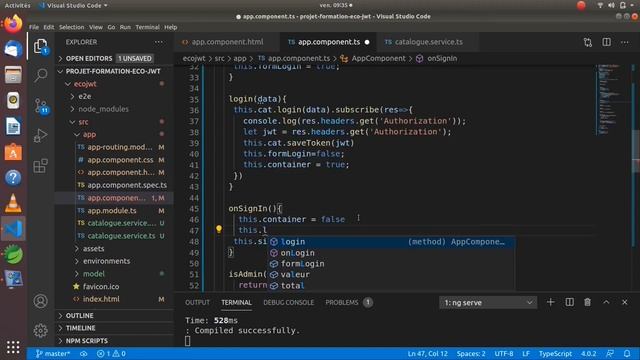Launch Firefox from the dock

pos(13,24)
